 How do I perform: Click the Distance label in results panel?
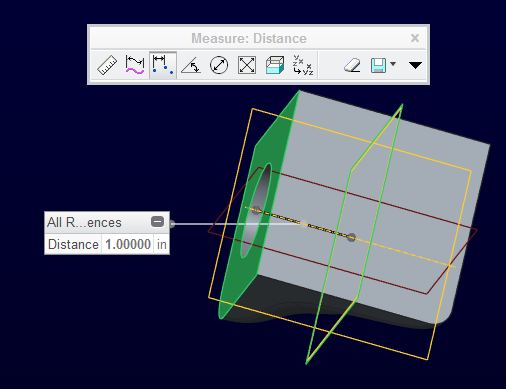pyautogui.click(x=73, y=244)
